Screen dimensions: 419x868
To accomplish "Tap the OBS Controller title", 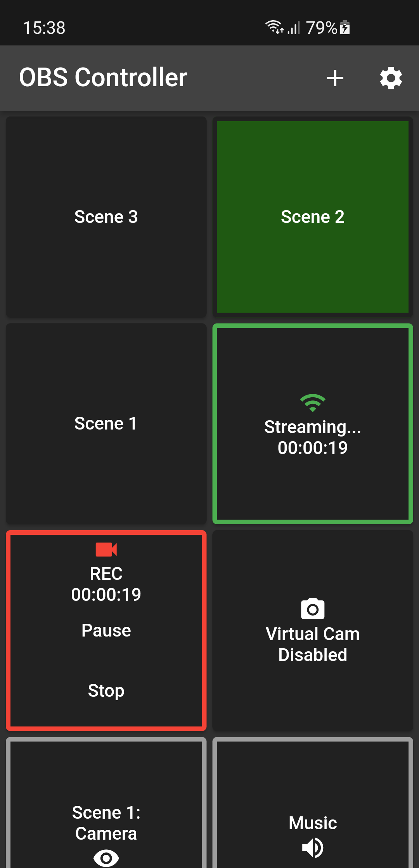I will coord(103,77).
